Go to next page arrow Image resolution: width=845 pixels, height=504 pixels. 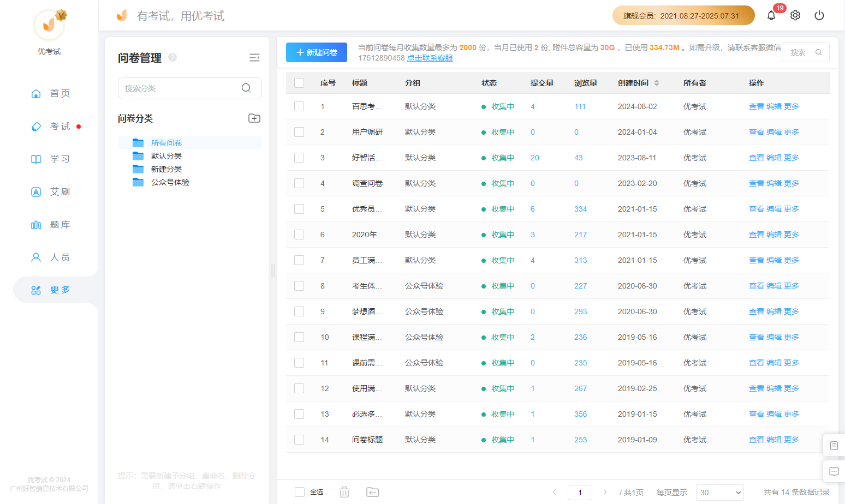(605, 492)
